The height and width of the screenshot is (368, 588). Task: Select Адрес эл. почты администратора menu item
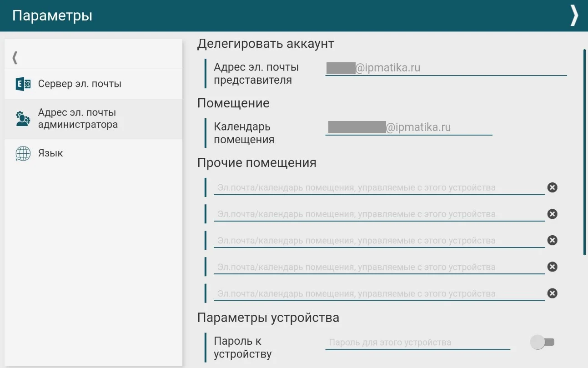tap(78, 119)
